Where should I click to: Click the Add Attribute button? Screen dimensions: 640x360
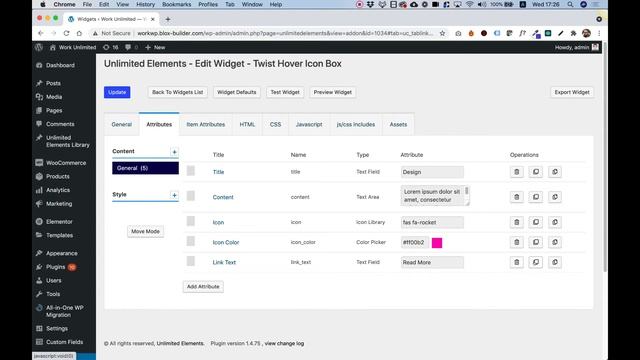pos(203,287)
